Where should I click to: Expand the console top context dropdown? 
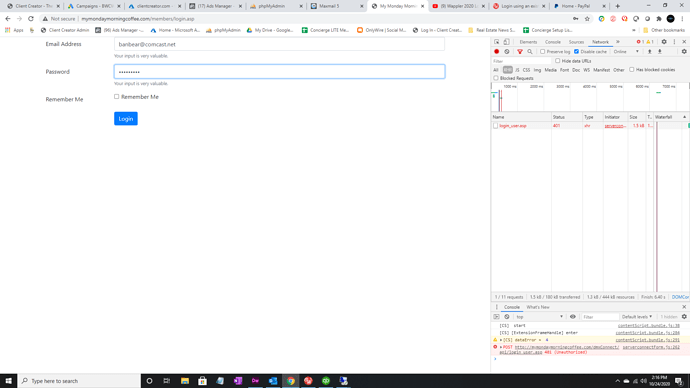point(540,317)
